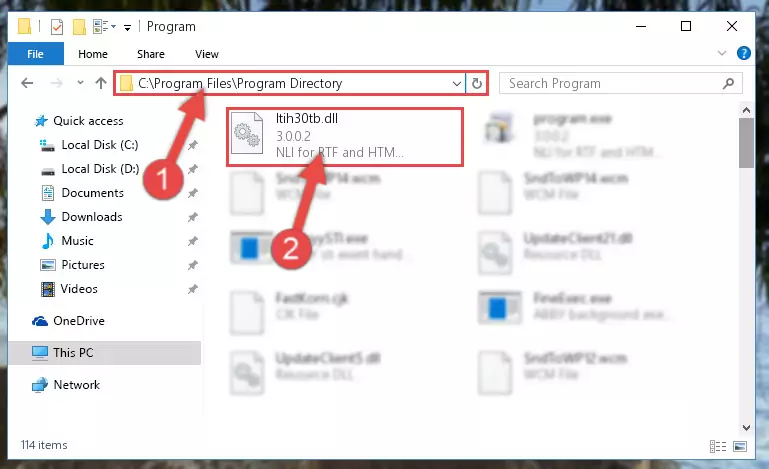Click the ltih30tb.dll gear file icon

tap(247, 133)
